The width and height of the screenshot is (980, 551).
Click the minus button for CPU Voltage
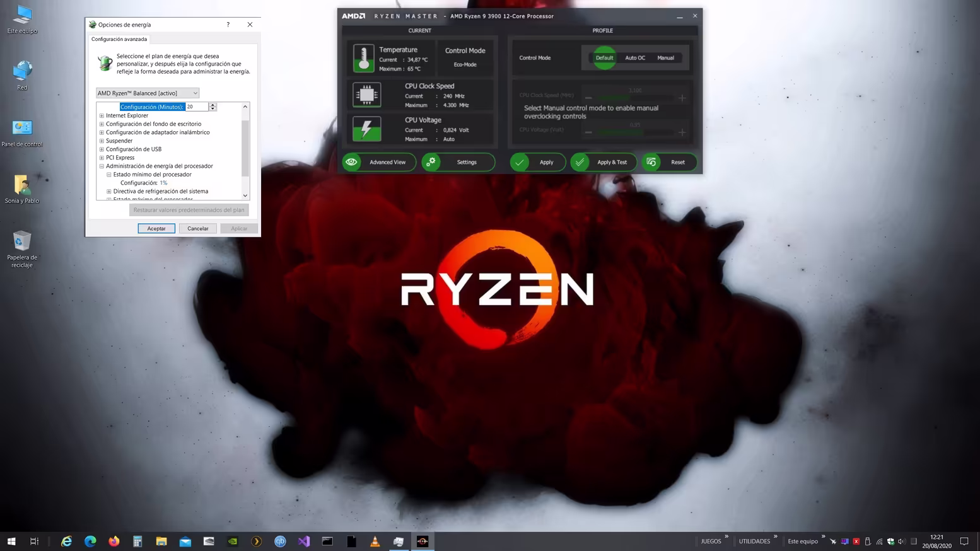[x=588, y=132]
